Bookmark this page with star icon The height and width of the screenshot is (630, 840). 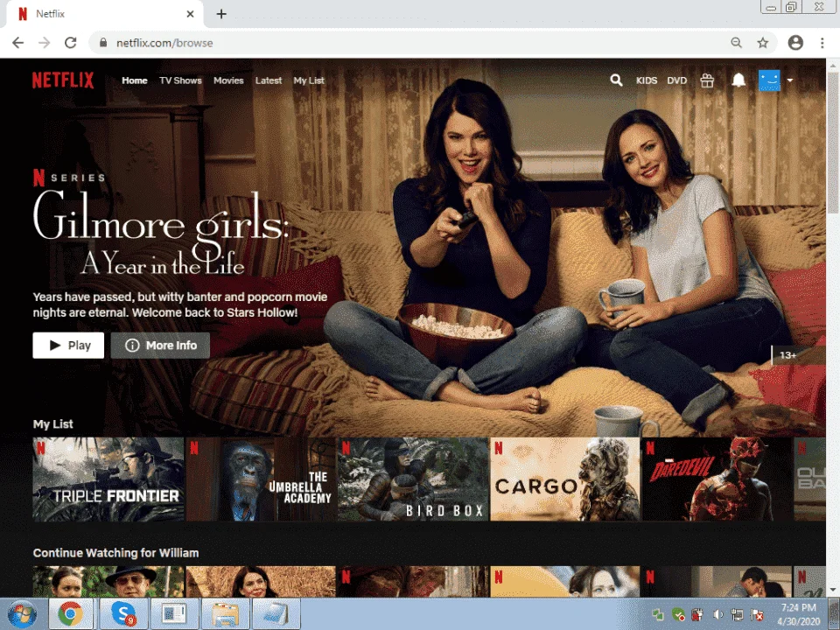[763, 43]
